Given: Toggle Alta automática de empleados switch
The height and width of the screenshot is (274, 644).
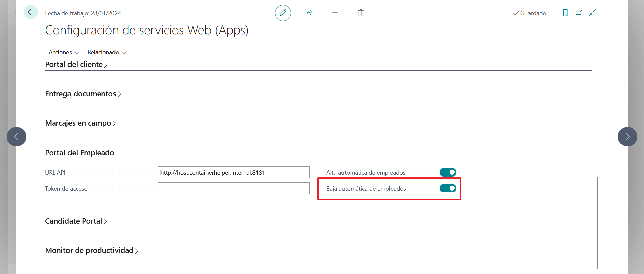Looking at the screenshot, I should [448, 172].
